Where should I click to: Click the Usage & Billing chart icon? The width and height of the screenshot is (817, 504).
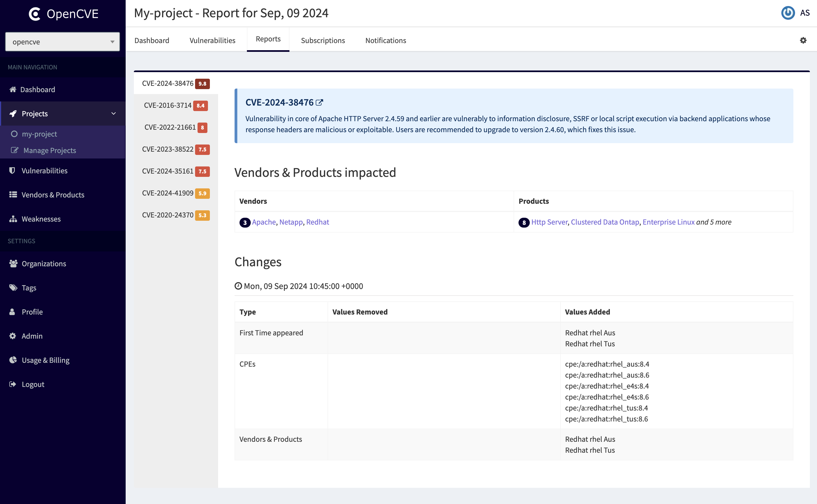point(13,360)
